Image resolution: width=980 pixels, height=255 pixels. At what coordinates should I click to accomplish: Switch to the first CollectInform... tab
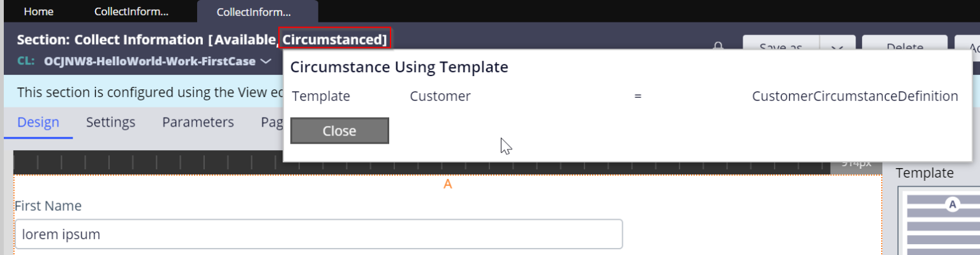click(x=131, y=12)
